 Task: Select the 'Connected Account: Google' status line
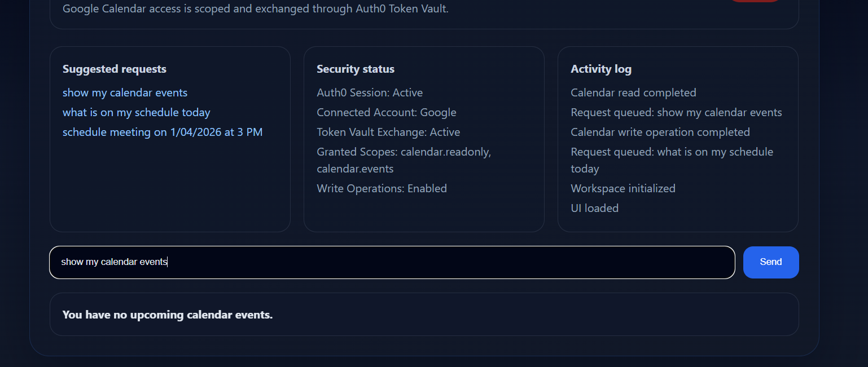(387, 112)
